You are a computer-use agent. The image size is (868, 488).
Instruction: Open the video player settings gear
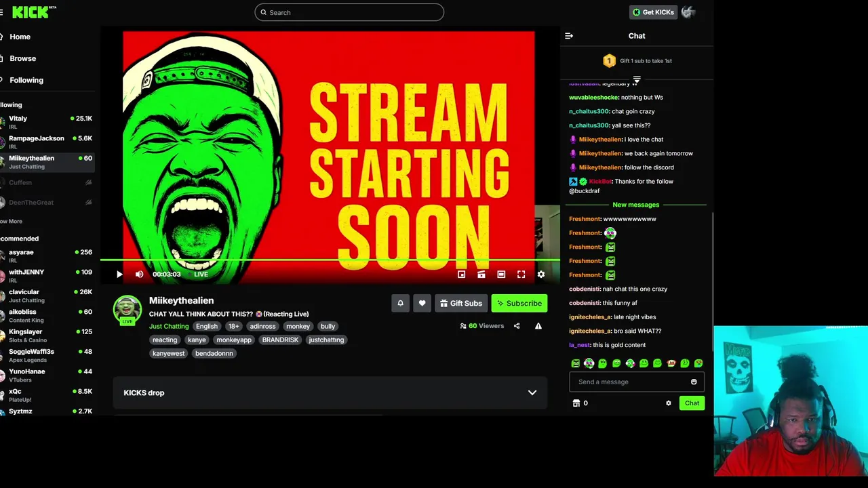(x=541, y=274)
